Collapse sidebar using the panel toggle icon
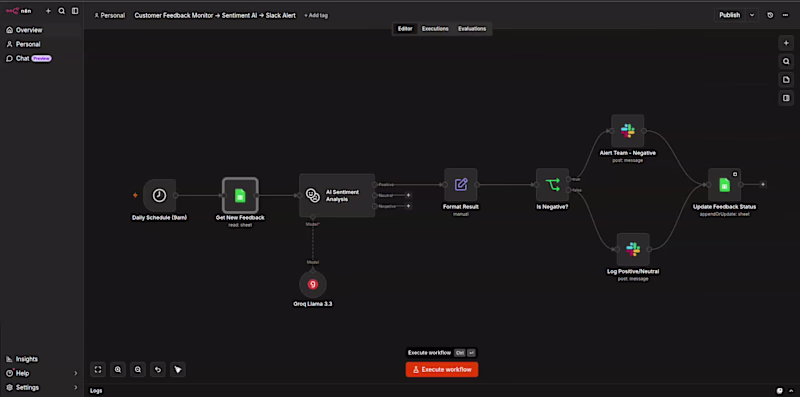This screenshot has width=800, height=397. (x=75, y=11)
